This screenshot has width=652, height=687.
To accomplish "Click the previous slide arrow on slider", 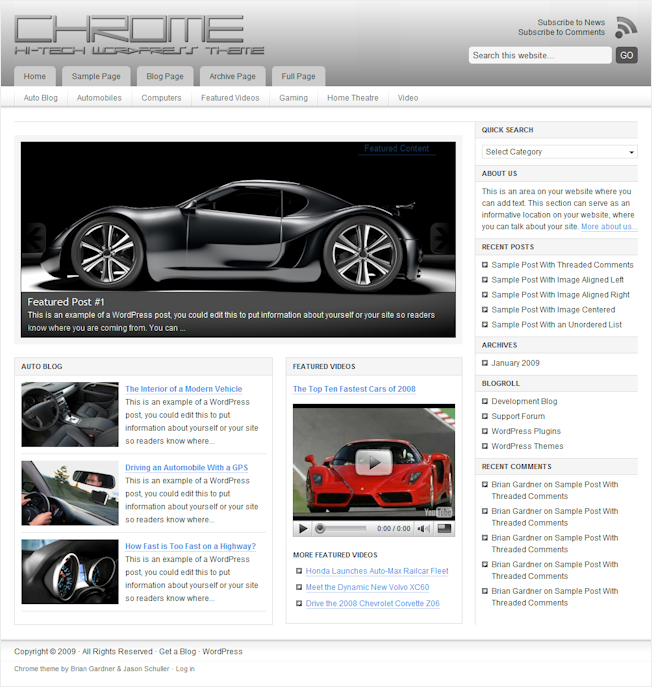I will pyautogui.click(x=35, y=237).
